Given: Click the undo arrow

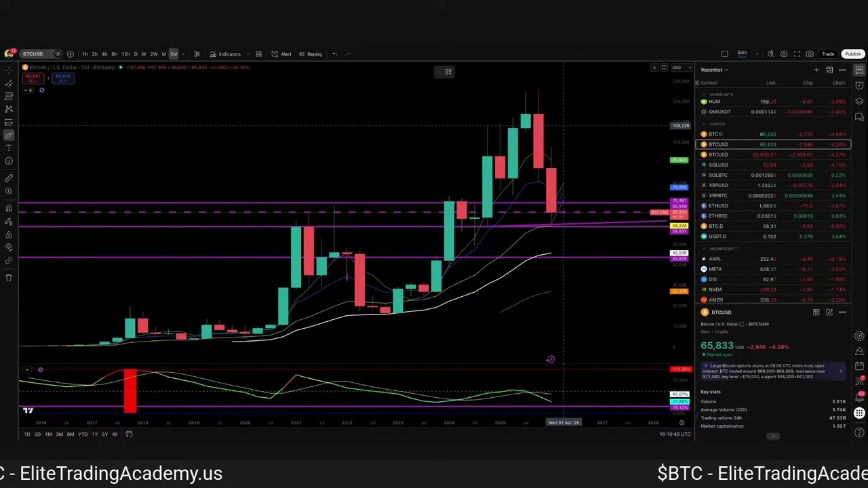Looking at the screenshot, I should point(334,54).
